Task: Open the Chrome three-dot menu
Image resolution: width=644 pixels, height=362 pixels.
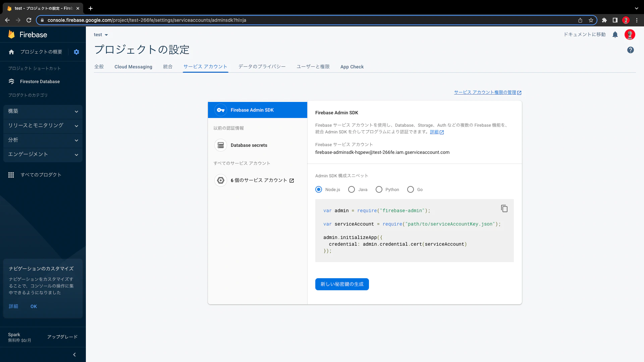Action: pyautogui.click(x=637, y=20)
